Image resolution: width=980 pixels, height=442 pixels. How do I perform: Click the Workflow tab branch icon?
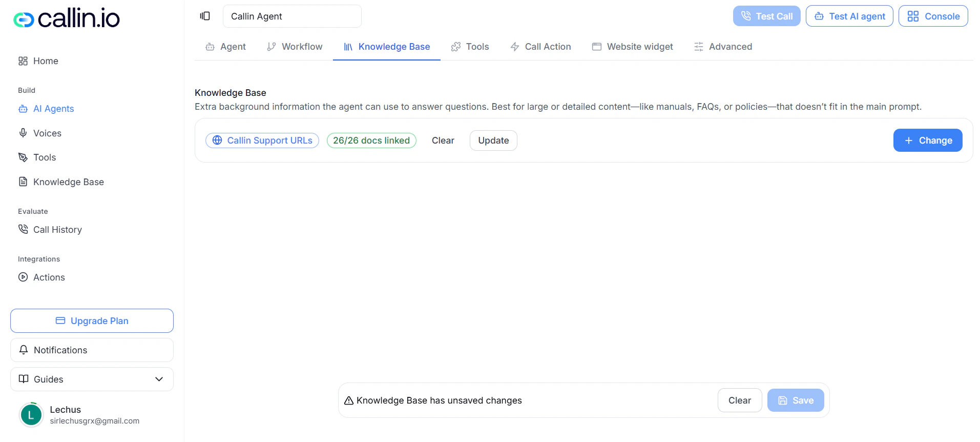click(272, 47)
